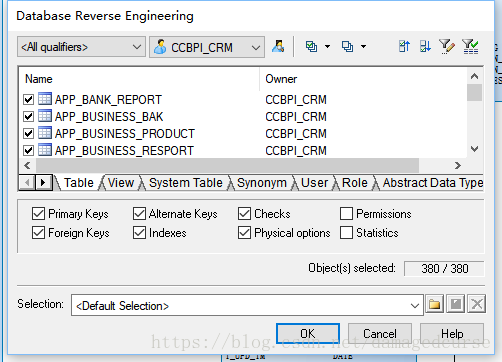This screenshot has height=362, width=502.
Task: Click the horizontal scrollbar thumb
Action: tap(227, 165)
